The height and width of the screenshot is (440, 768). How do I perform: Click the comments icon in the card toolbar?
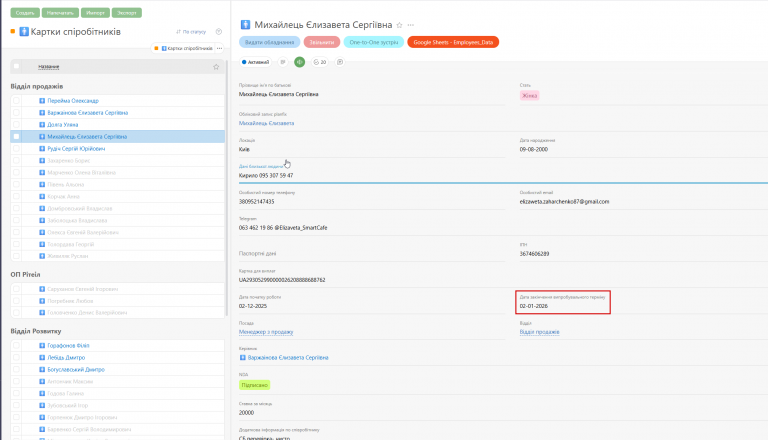[x=340, y=62]
